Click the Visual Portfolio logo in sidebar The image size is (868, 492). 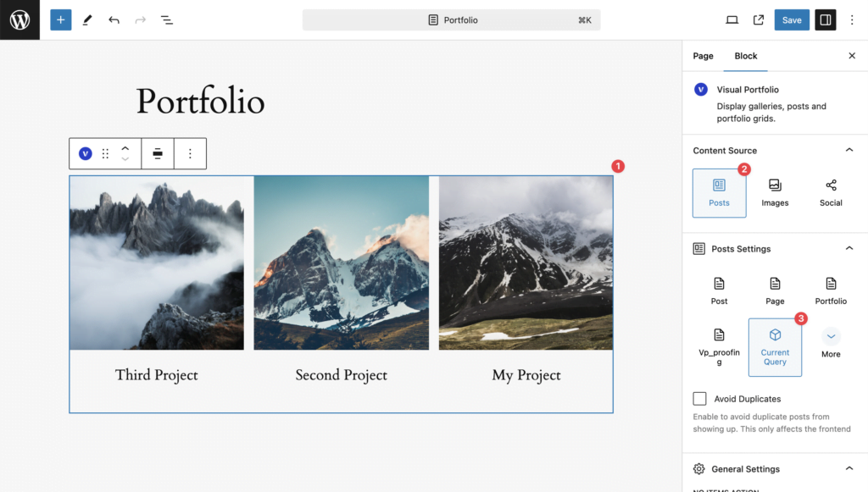pyautogui.click(x=701, y=90)
